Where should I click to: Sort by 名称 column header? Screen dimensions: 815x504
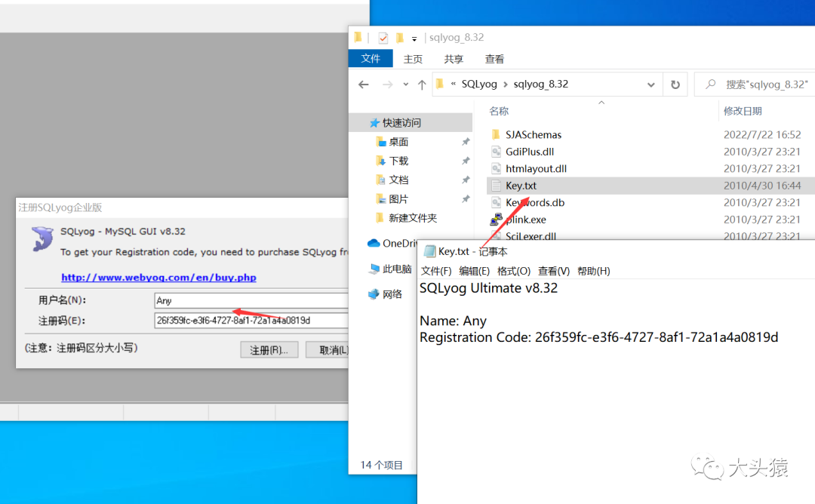(499, 111)
